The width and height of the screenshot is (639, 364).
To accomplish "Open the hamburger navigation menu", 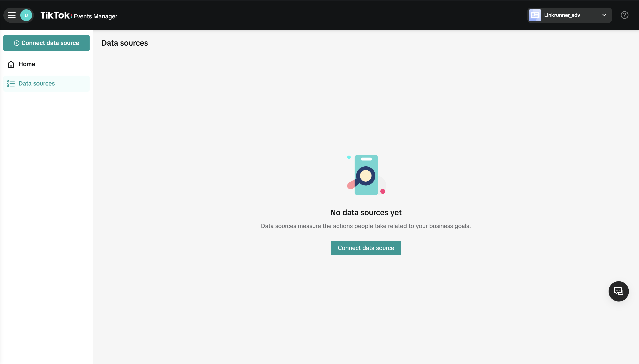I will tap(11, 15).
